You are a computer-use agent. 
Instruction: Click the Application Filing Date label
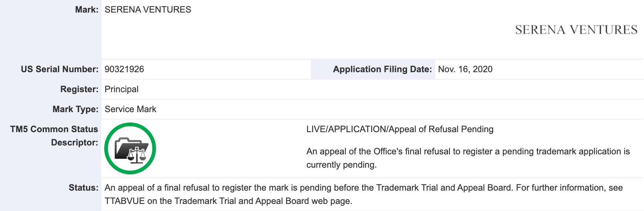click(382, 69)
